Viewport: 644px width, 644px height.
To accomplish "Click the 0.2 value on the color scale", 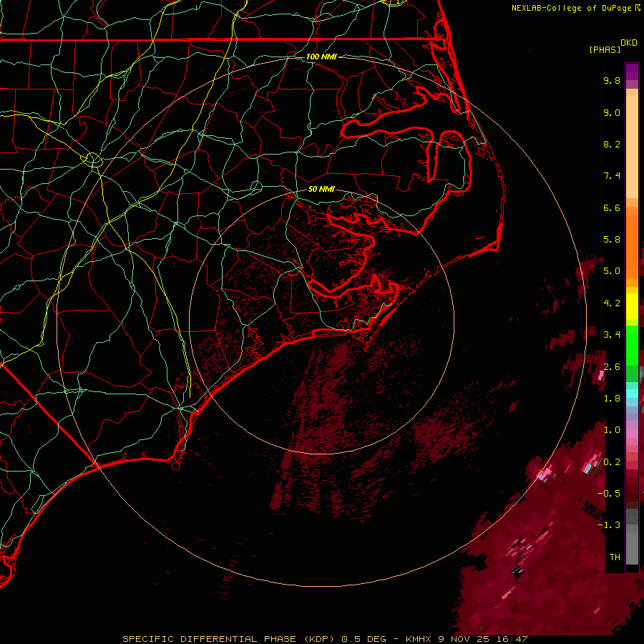I will click(612, 462).
